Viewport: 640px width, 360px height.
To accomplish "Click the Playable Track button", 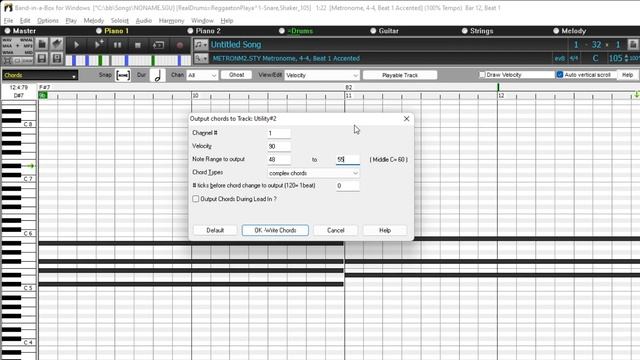I will 400,75.
